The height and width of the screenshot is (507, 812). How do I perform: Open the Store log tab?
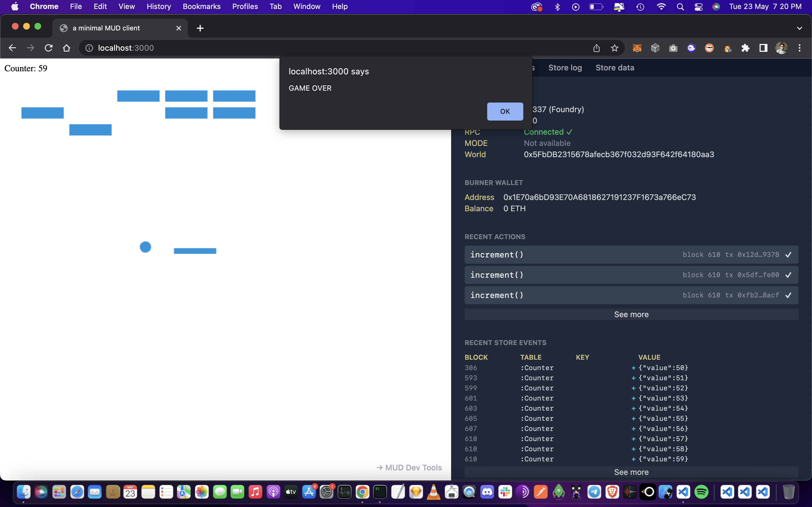point(565,67)
